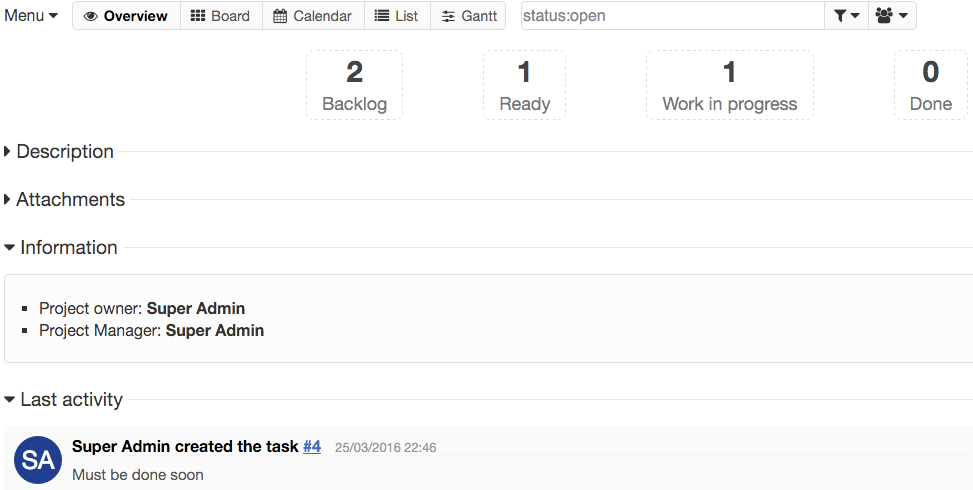Collapse the Information section

point(68,248)
